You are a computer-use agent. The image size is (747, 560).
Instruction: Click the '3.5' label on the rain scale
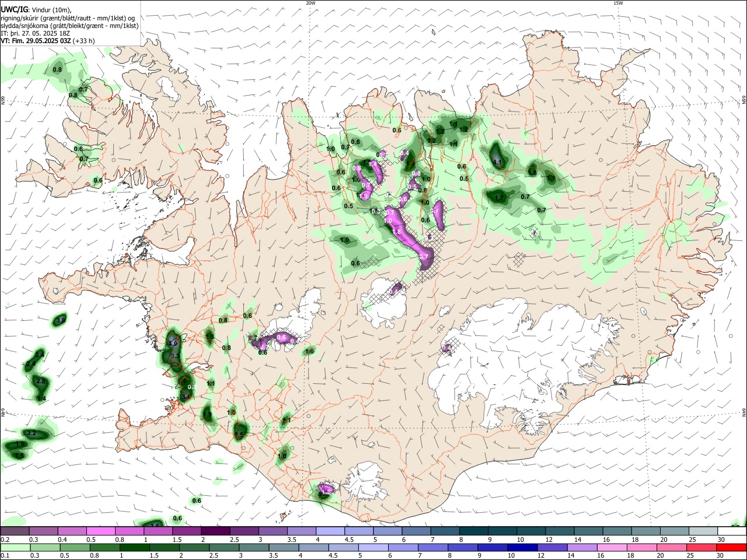click(x=273, y=556)
